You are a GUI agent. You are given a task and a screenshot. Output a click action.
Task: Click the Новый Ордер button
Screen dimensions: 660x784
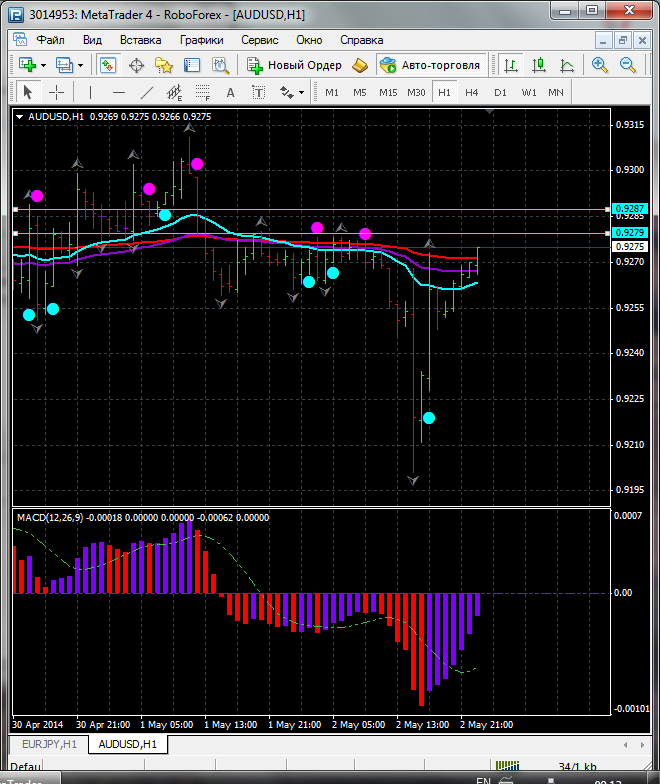tap(295, 65)
